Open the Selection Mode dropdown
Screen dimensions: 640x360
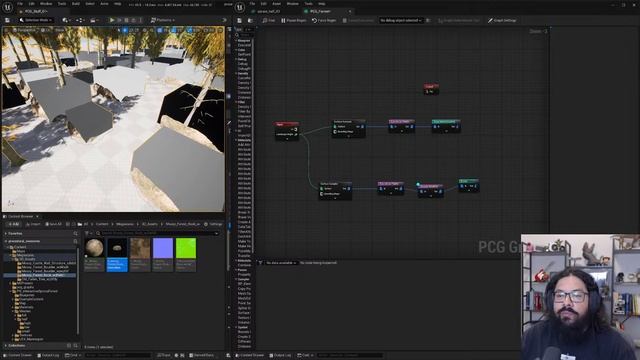tap(36, 20)
